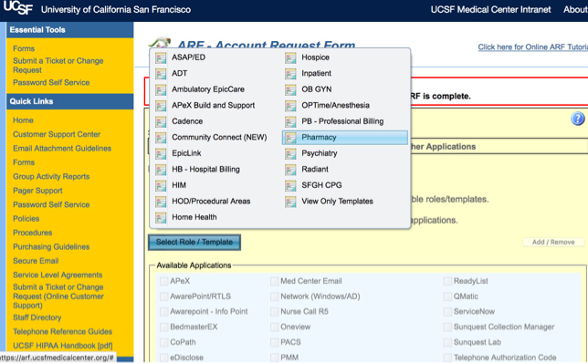
Task: Click the icon beside Pharmacy
Action: pyautogui.click(x=290, y=138)
